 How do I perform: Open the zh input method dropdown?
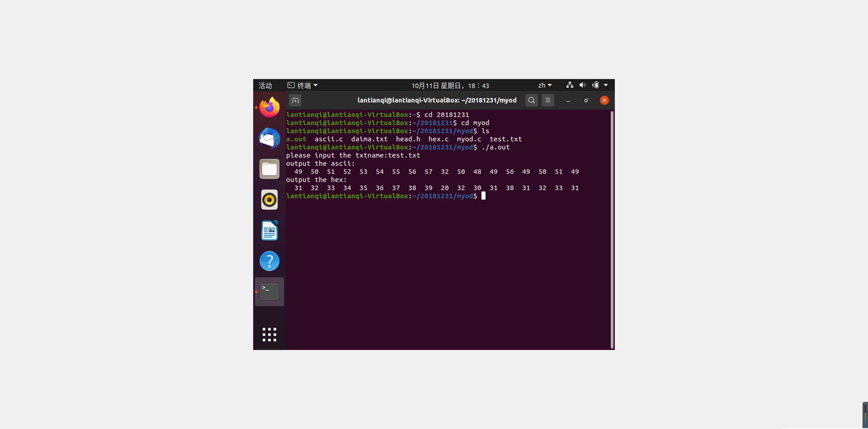[x=545, y=85]
